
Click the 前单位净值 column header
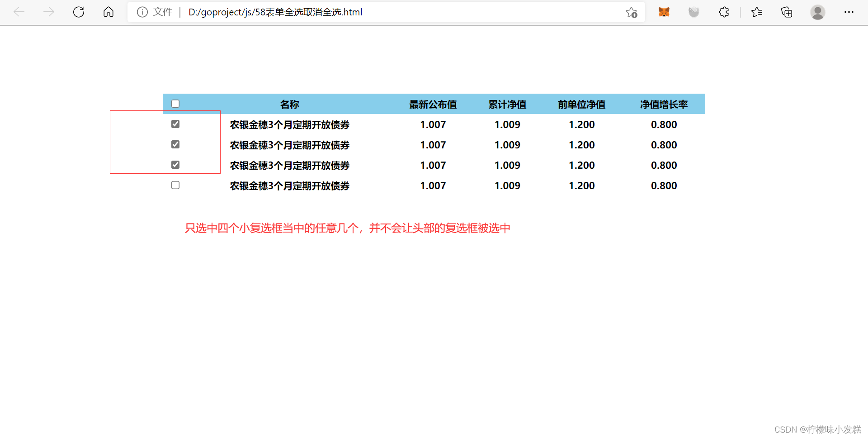pos(582,105)
